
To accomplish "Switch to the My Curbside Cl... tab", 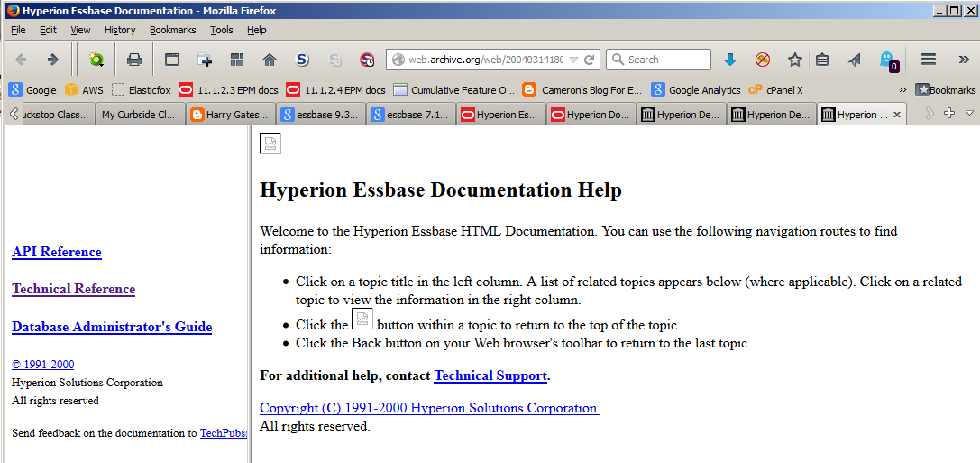I will pyautogui.click(x=141, y=115).
